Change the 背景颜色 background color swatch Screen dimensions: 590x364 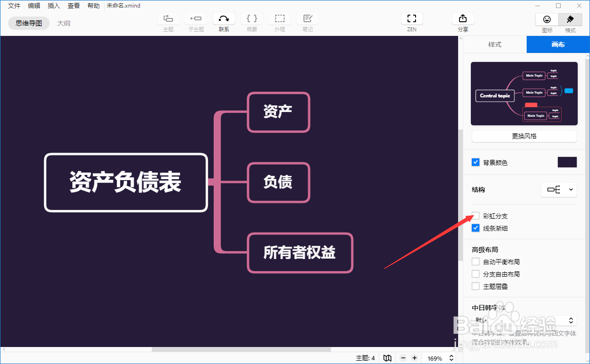(x=567, y=162)
